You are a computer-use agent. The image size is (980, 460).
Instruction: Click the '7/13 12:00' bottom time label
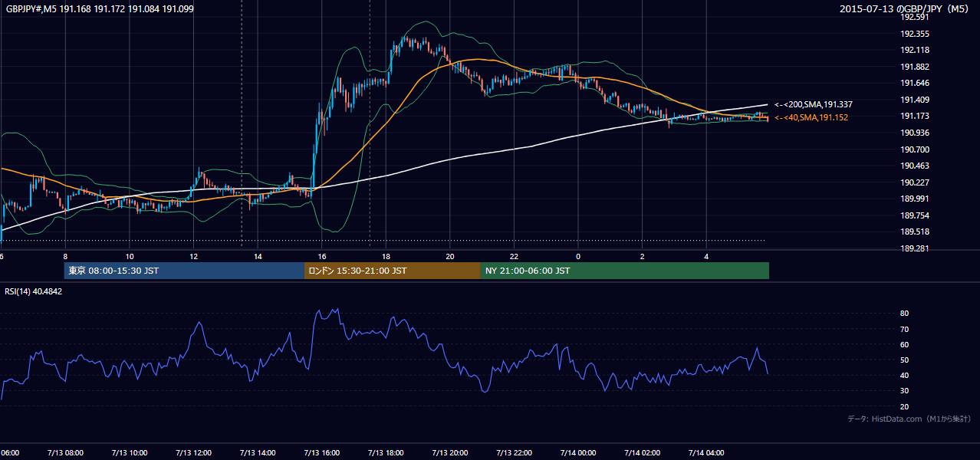[x=193, y=452]
